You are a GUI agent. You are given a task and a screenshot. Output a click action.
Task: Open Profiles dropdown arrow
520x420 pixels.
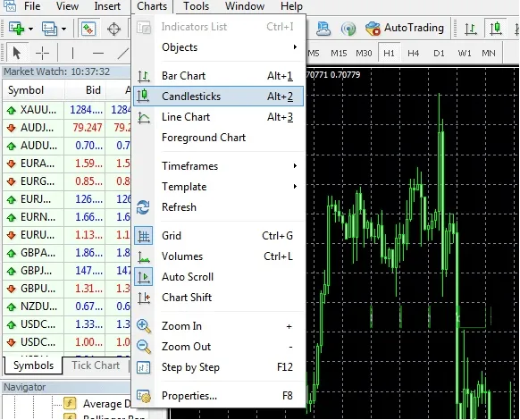(x=63, y=29)
